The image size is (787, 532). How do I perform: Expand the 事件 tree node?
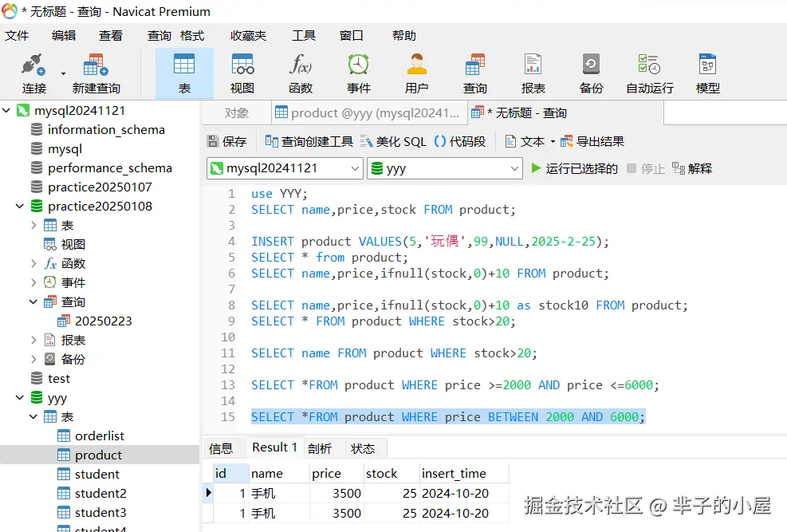pos(33,282)
